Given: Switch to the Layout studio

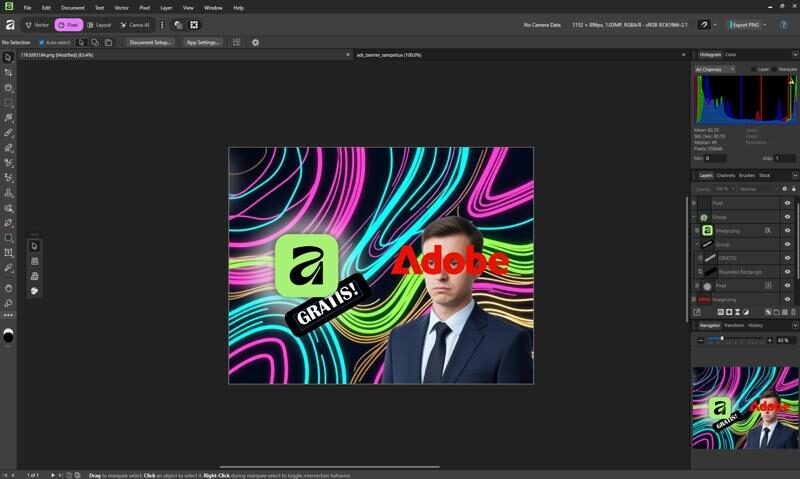Looking at the screenshot, I should (99, 24).
